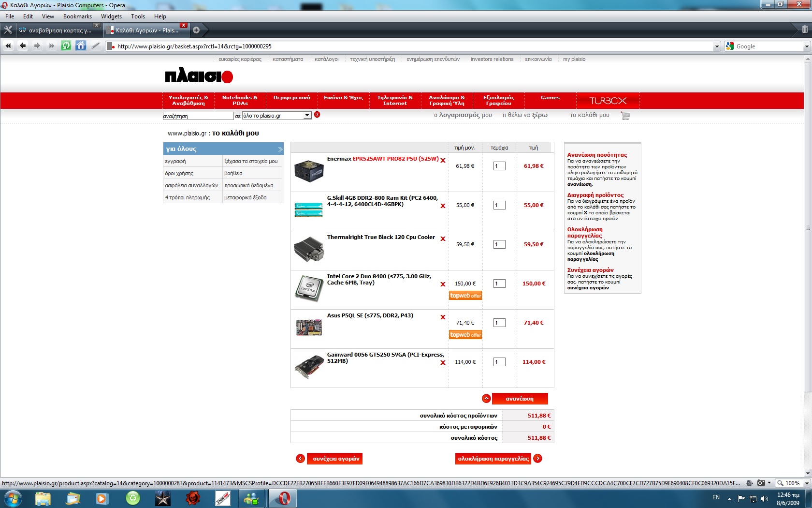Open the investors relations link

coord(492,59)
